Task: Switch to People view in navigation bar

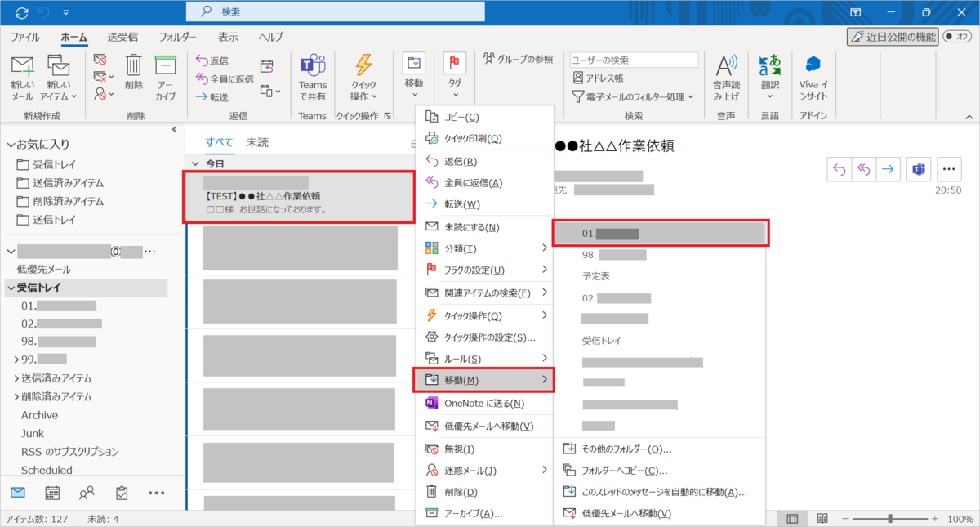Action: point(87,493)
